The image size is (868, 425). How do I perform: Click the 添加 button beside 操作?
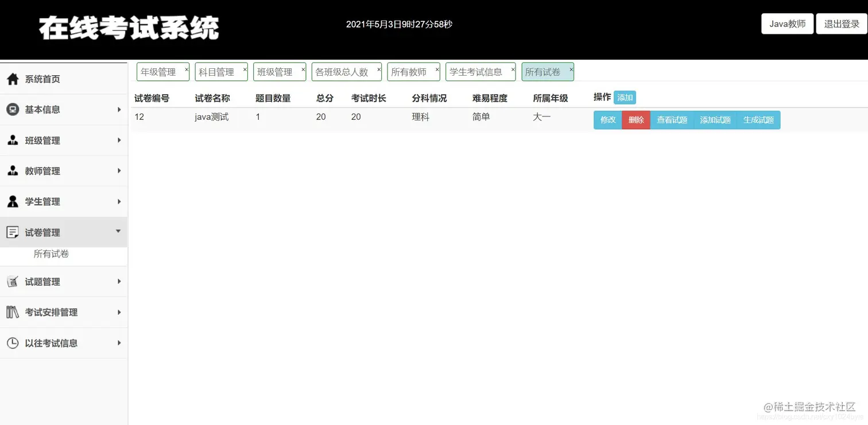625,98
